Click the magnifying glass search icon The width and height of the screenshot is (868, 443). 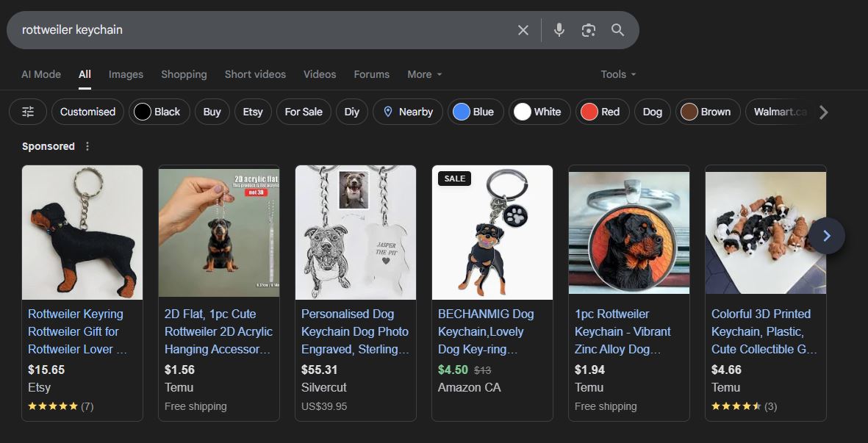pyautogui.click(x=617, y=30)
